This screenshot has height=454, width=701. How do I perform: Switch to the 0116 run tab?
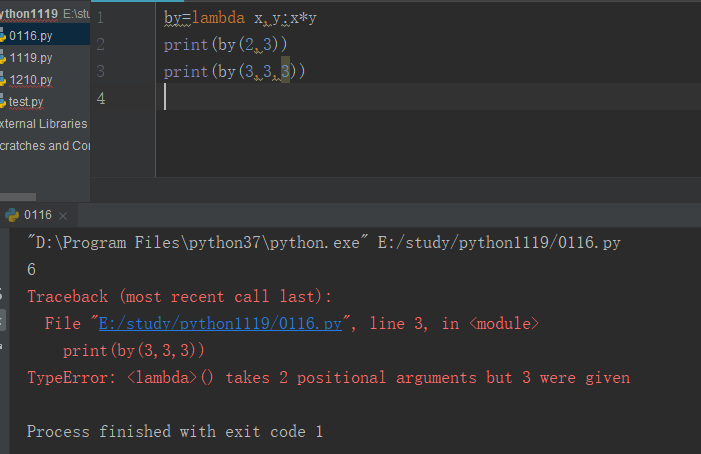[x=38, y=215]
